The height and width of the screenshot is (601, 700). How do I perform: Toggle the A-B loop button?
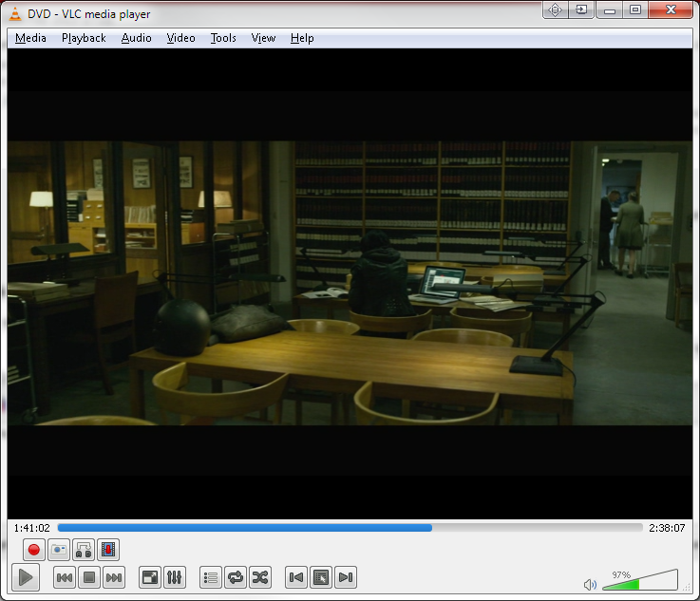point(84,550)
